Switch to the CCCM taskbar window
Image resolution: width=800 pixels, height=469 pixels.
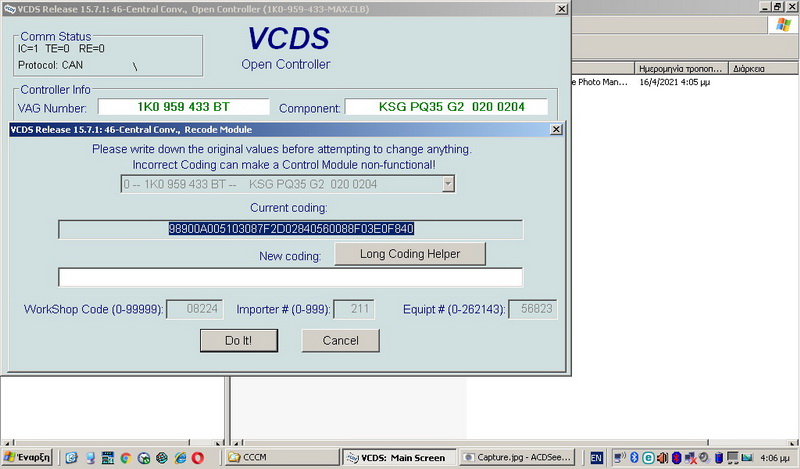click(282, 457)
